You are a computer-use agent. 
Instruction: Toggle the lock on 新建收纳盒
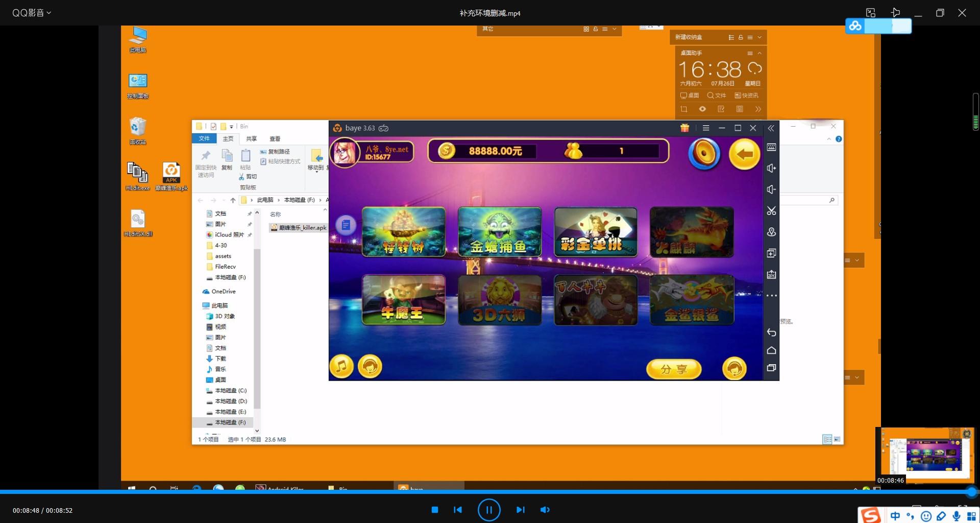(741, 37)
